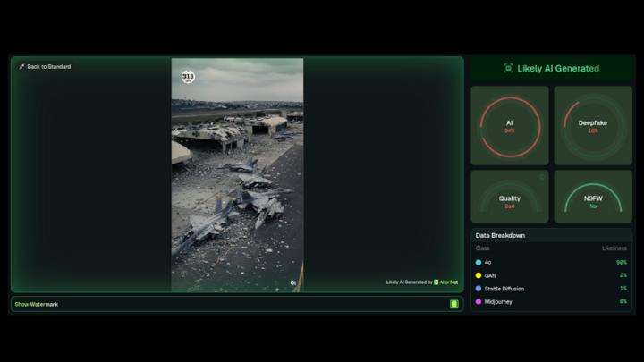Viewport: 644px width, 362px height.
Task: Click the Likely AI Generated banner
Action: [552, 68]
